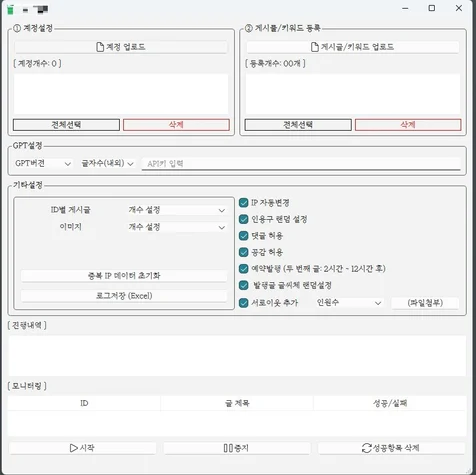476x475 pixels.
Task: Click the (파일첨부) button
Action: click(x=425, y=303)
